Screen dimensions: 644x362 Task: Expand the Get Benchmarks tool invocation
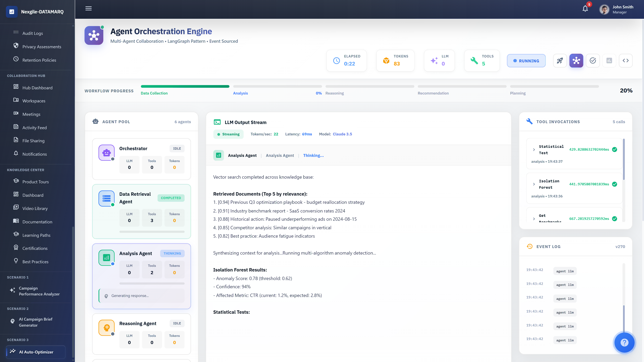[534, 219]
